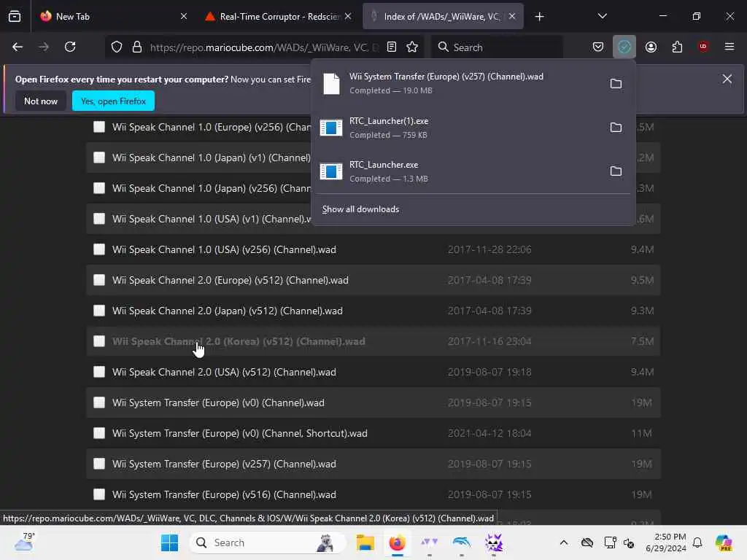Screen dimensions: 747x560
Task: Check the Wii Speak Channel 1.0 (Europe) (v256) box
Action: (x=99, y=127)
